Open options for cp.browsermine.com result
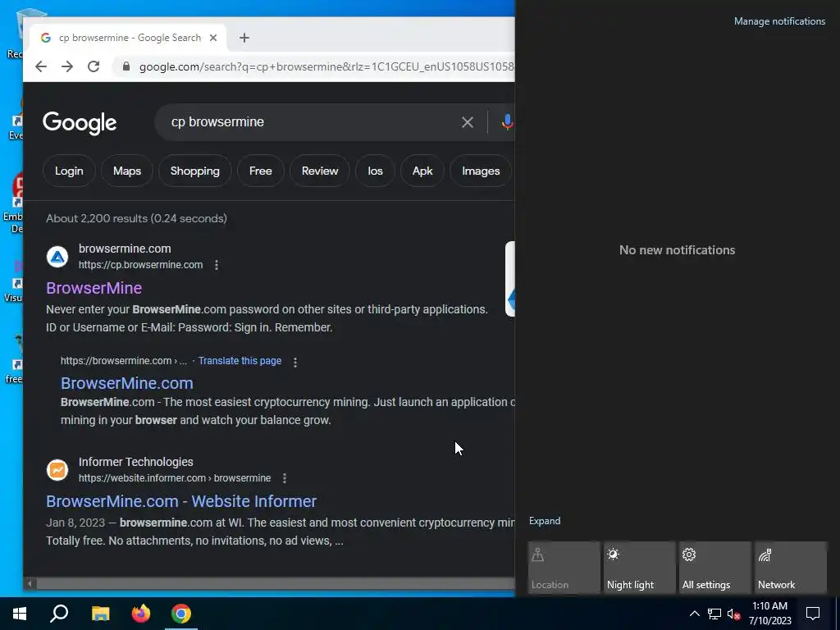 tap(217, 265)
